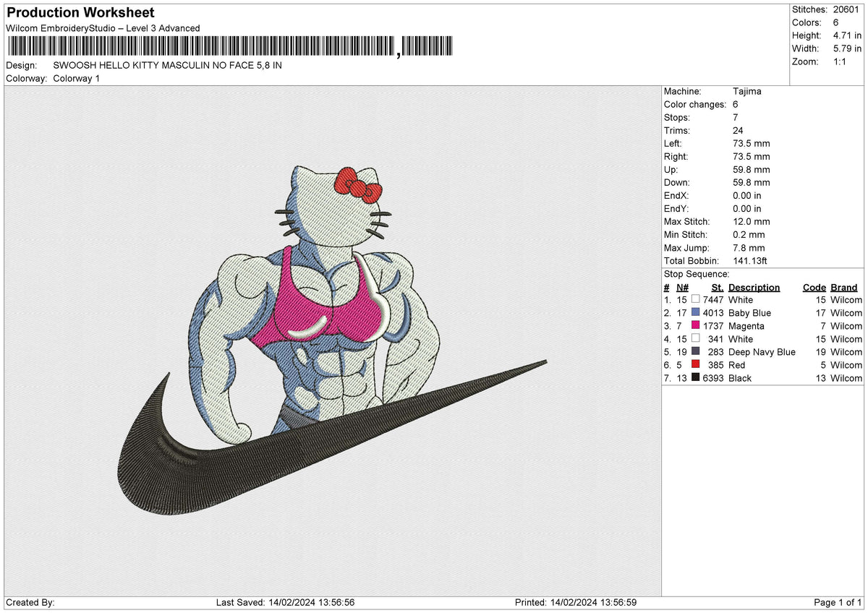Viewport: 868px width, 613px height.
Task: Click "Wilcom EmbroideryStudio – Level 3 Advanced" text
Action: (103, 28)
